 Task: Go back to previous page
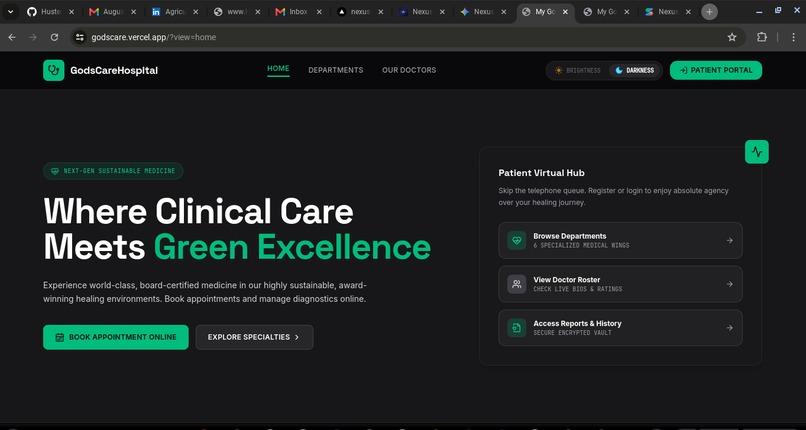click(x=12, y=37)
